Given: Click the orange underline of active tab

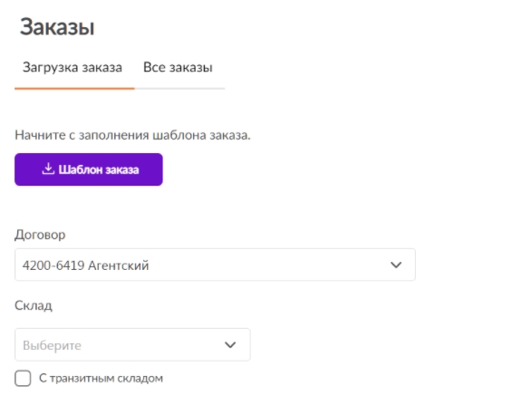Looking at the screenshot, I should pyautogui.click(x=74, y=89).
